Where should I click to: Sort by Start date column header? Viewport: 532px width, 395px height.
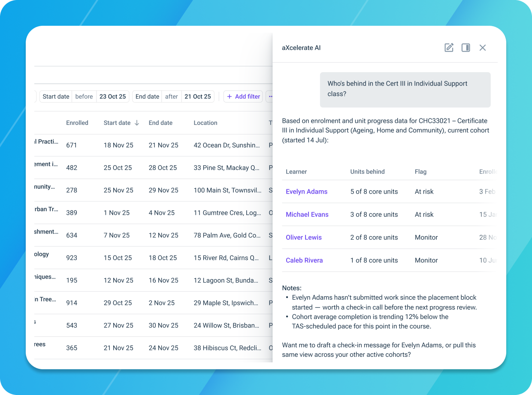[x=117, y=123]
